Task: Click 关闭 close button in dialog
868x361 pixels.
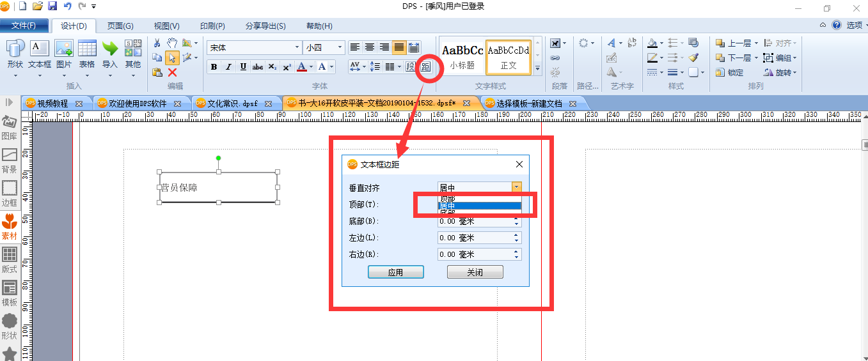Action: click(475, 272)
